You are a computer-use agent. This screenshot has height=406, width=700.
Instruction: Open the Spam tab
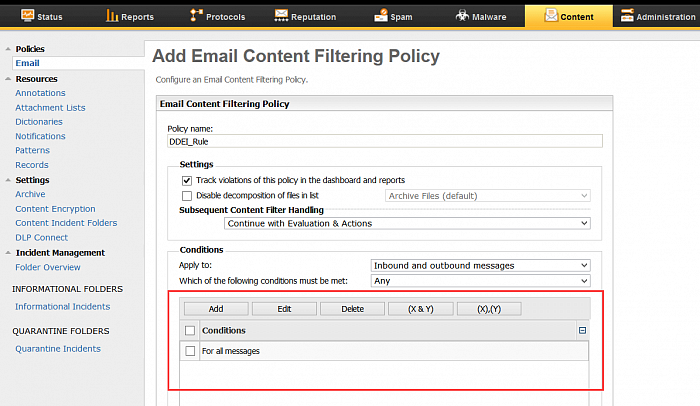[x=393, y=16]
